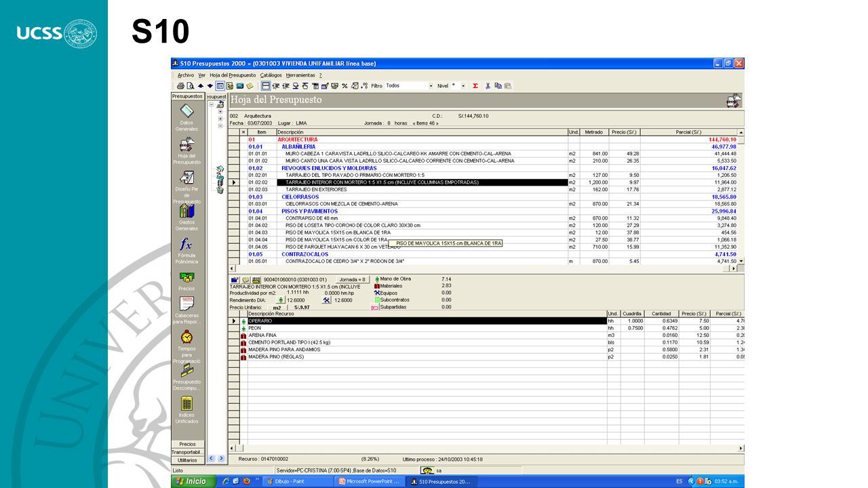This screenshot has width=868, height=488.
Task: Click the up arrow toolbar icon
Action: pos(201,86)
